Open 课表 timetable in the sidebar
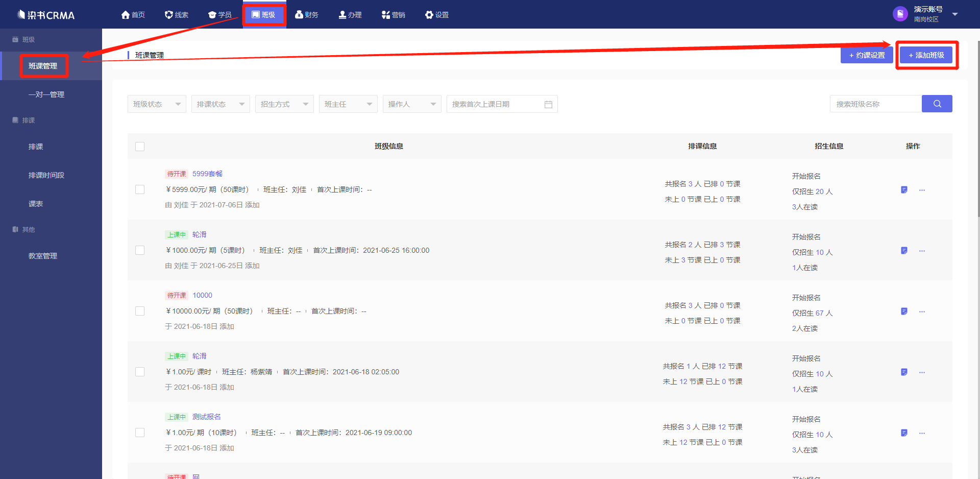This screenshot has width=980, height=479. 36,204
